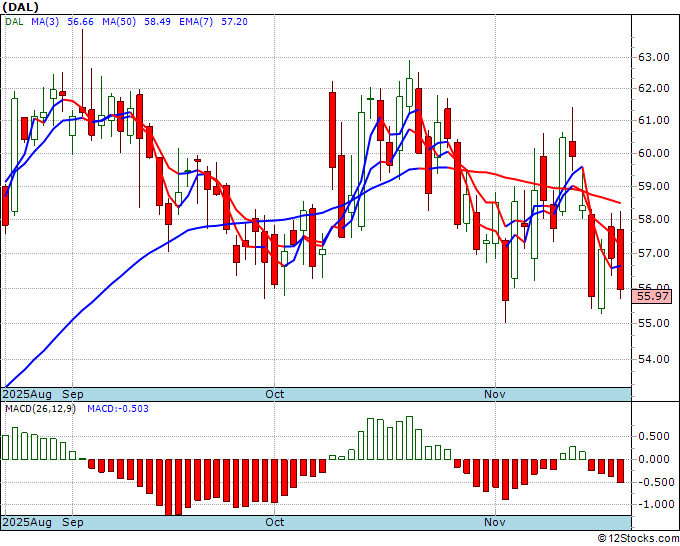680x546 pixels.
Task: Click the 0.500 MACD axis label
Action: tap(656, 436)
